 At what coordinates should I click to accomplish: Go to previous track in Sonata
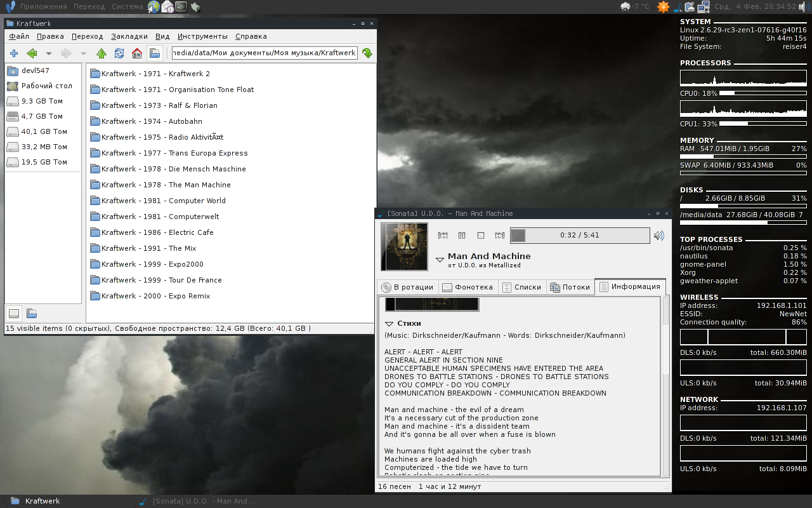pyautogui.click(x=443, y=236)
